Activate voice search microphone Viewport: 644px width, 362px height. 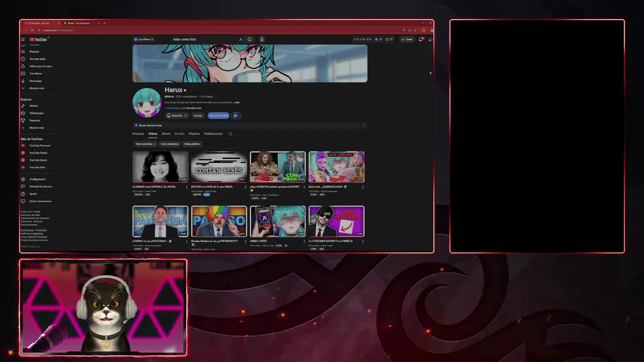(x=262, y=39)
